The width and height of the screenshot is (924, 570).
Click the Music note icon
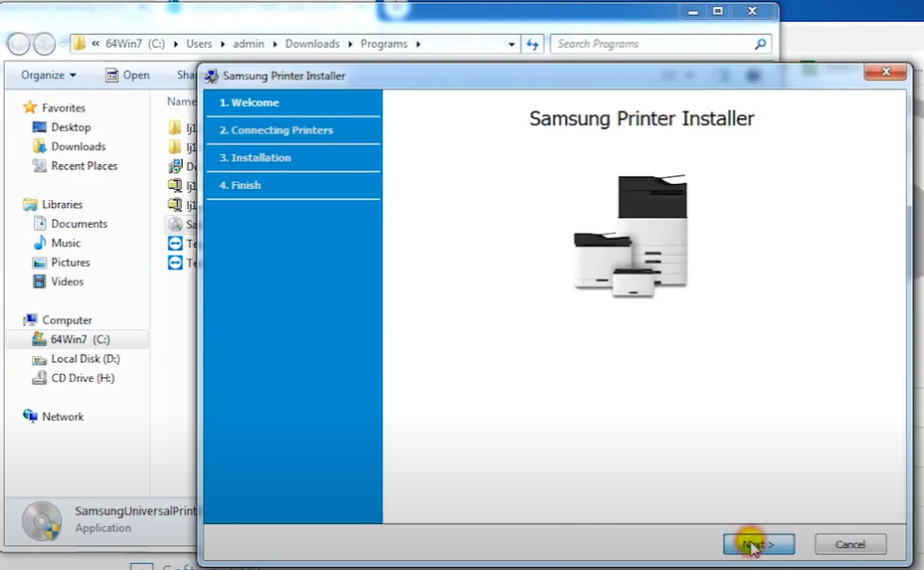point(40,243)
